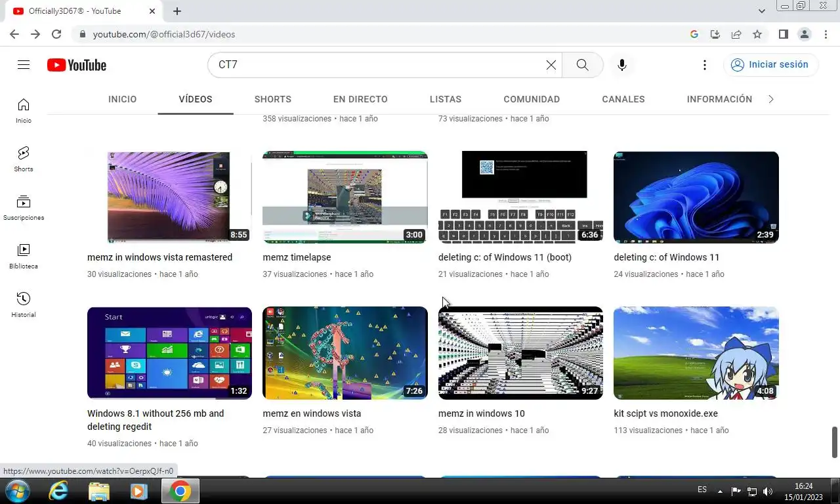Open the CANALES tab
Screen dimensions: 840x504
click(623, 99)
